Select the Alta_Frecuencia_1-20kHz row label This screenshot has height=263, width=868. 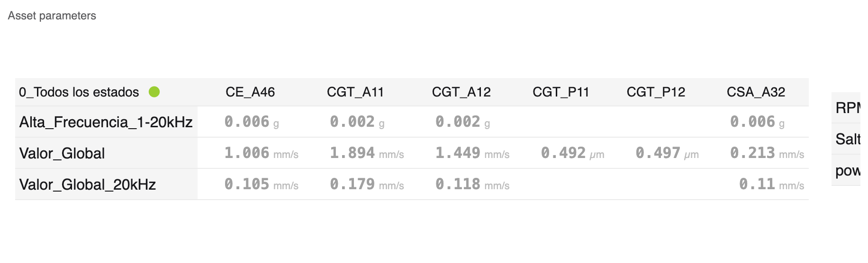coord(106,122)
